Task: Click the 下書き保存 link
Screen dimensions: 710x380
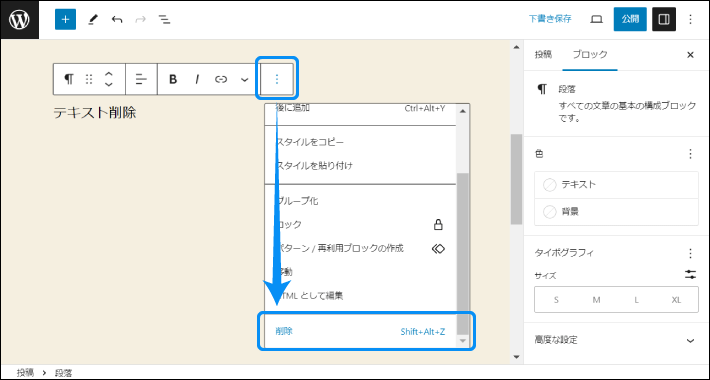Action: point(550,19)
